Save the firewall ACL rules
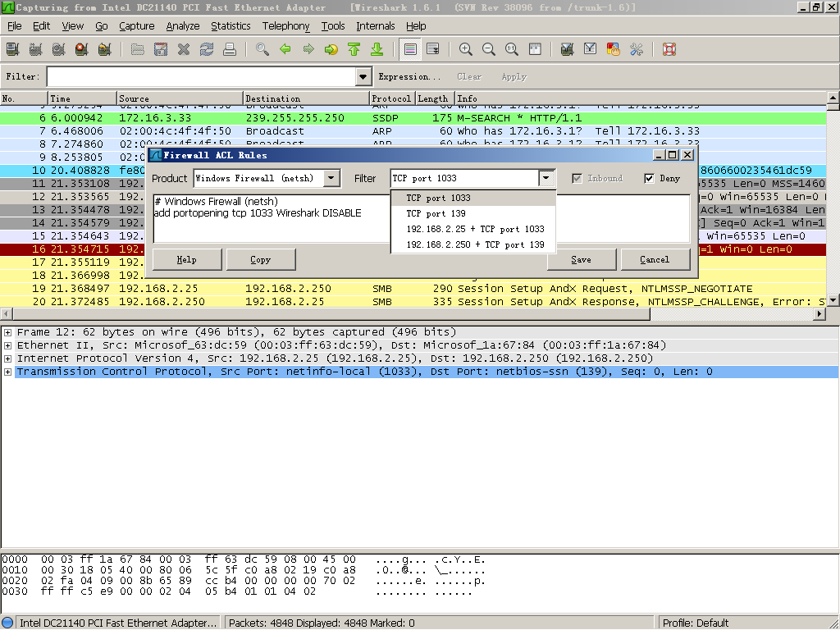840x630 pixels. pyautogui.click(x=582, y=260)
